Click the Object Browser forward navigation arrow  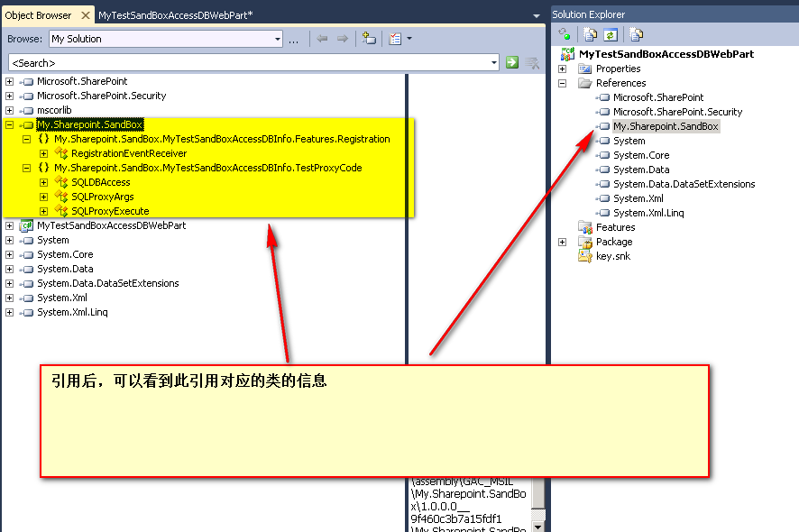pos(343,39)
